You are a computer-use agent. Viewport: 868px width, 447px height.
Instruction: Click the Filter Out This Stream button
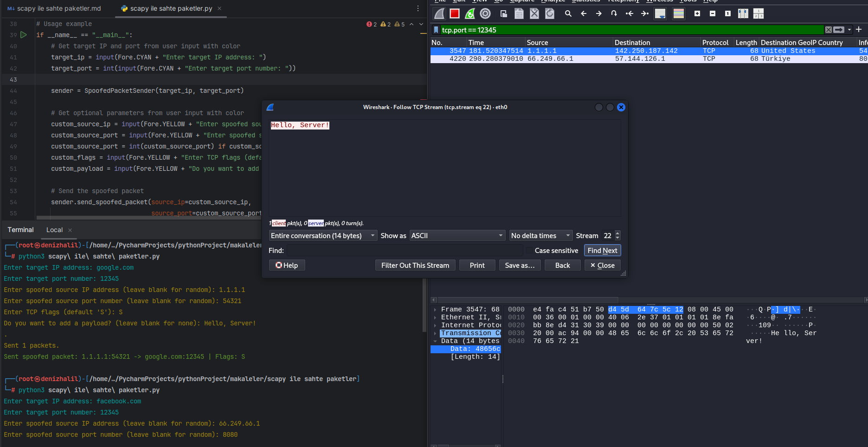click(415, 266)
